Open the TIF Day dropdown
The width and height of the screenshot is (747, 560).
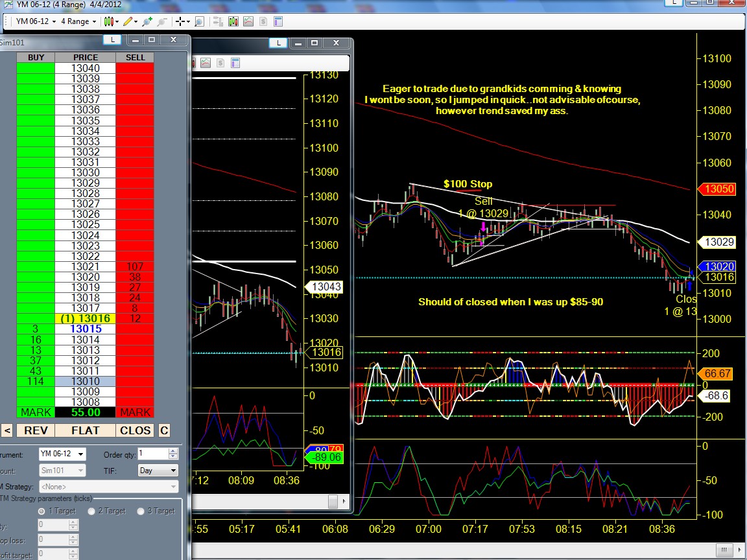pos(158,471)
